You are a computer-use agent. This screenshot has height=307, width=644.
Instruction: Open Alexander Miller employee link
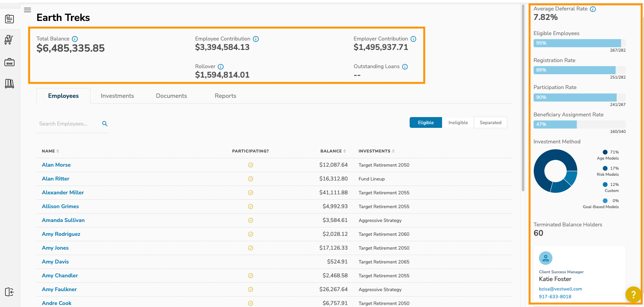[63, 193]
